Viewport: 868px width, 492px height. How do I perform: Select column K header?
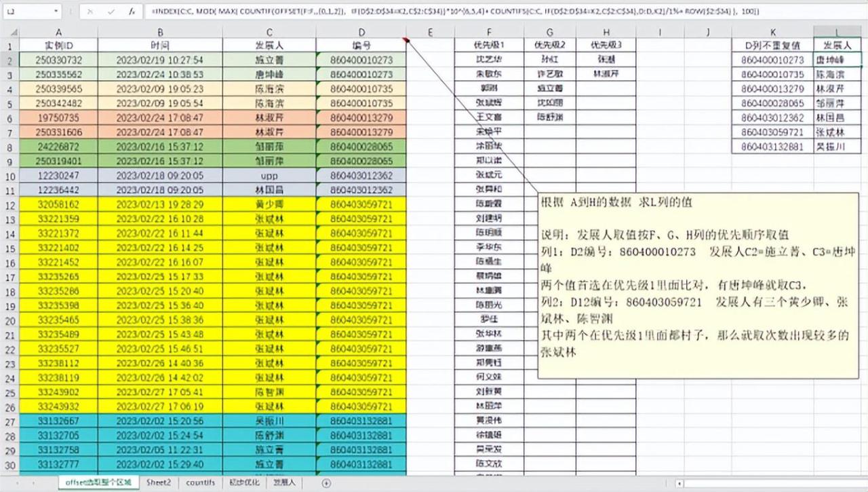[x=773, y=32]
